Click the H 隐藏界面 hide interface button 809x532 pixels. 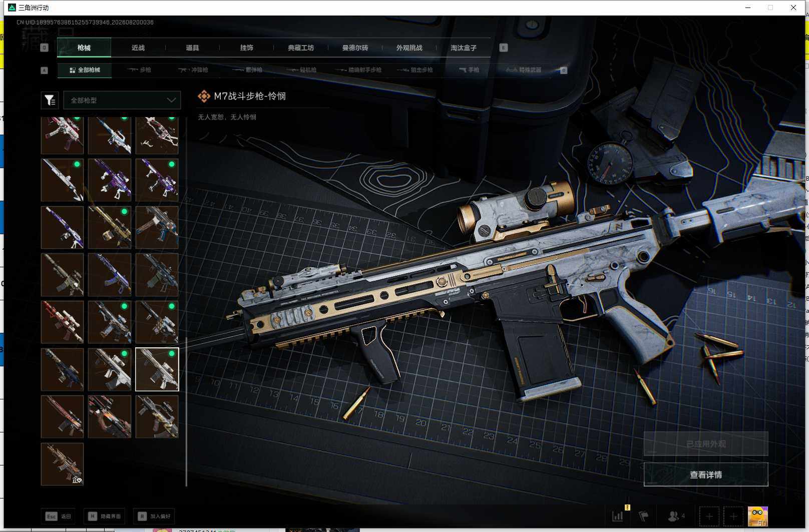point(105,516)
